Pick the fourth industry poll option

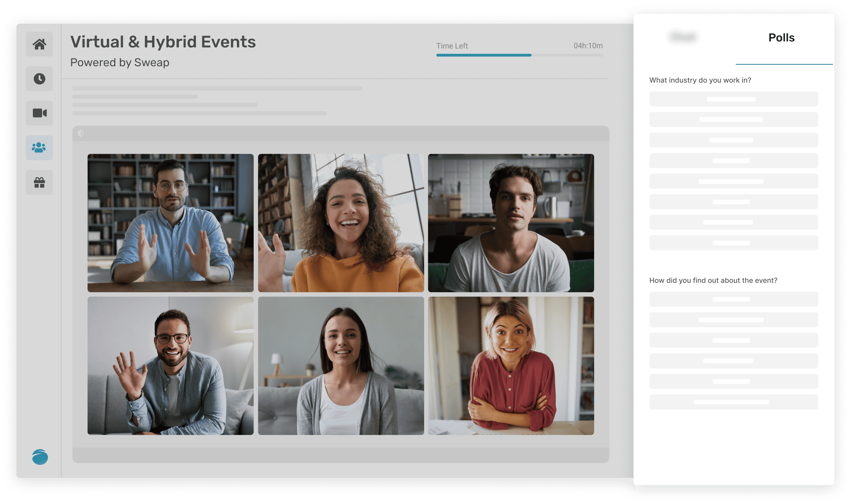point(733,161)
